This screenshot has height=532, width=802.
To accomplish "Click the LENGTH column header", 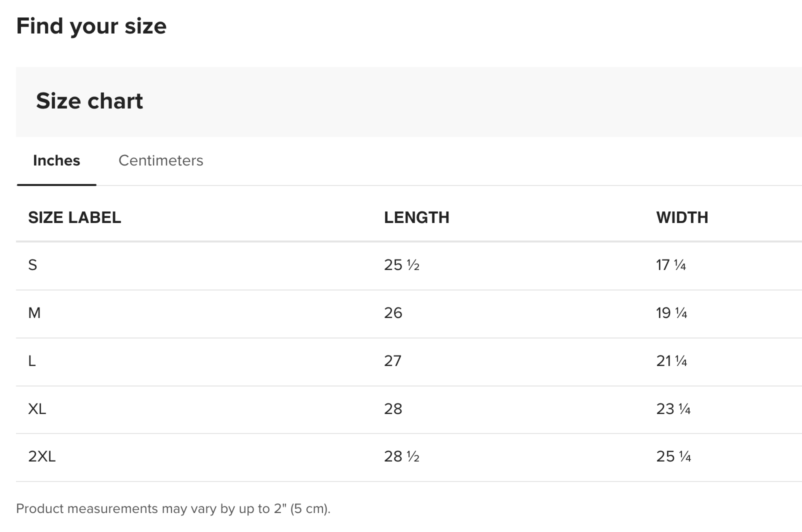I will click(416, 217).
